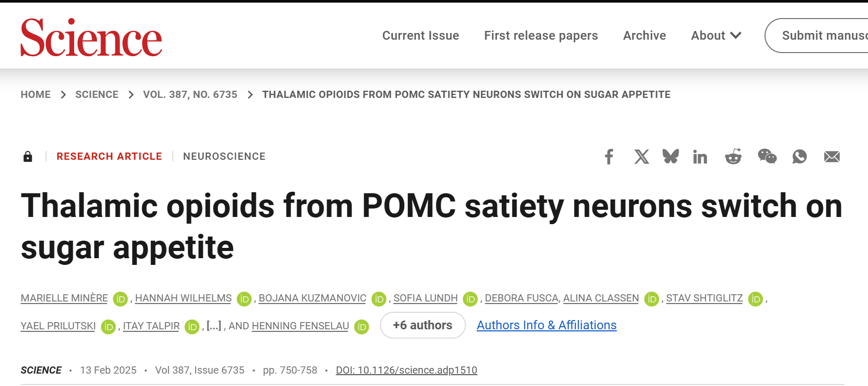Image resolution: width=868 pixels, height=386 pixels.
Task: Share article on Bluesky
Action: [671, 156]
